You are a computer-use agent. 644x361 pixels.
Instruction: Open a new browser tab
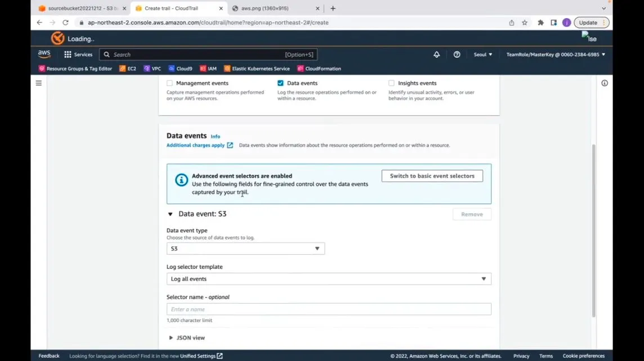click(x=333, y=8)
